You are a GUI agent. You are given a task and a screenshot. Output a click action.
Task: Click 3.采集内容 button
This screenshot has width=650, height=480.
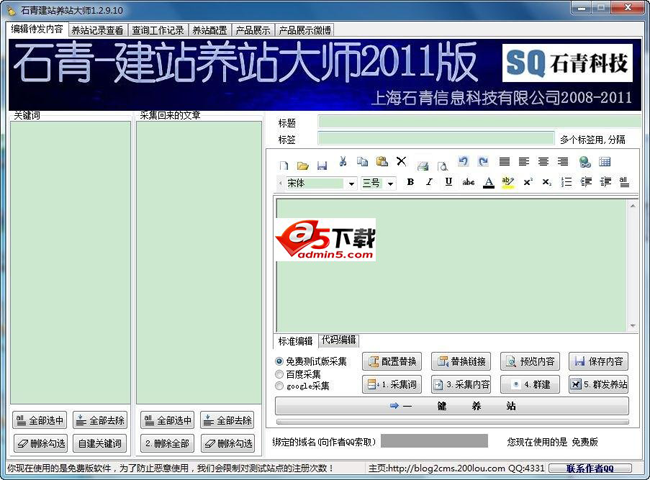[461, 385]
